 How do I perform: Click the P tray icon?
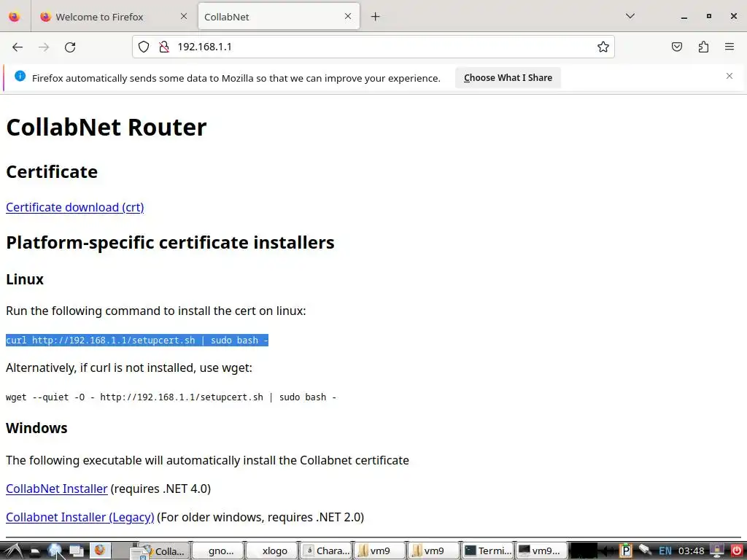625,551
